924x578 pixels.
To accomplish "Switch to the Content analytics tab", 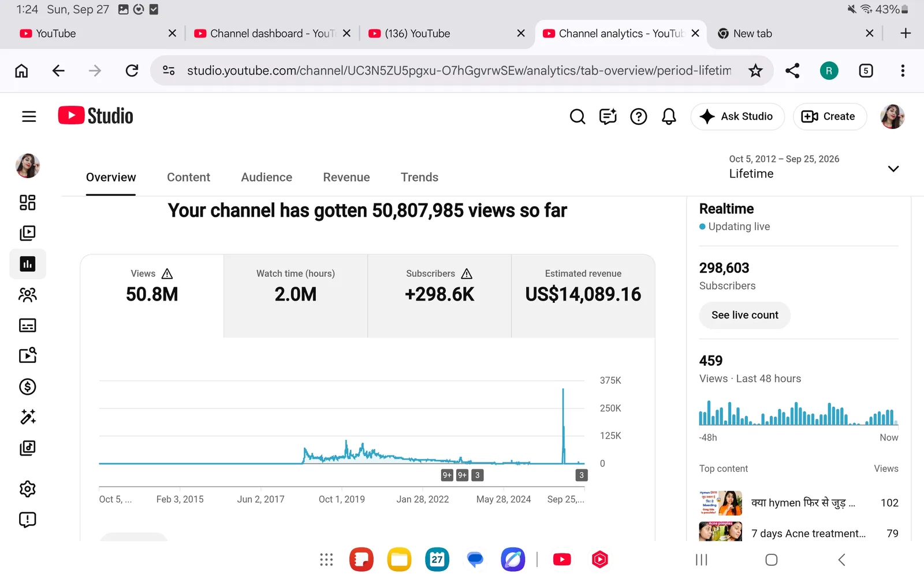I will (188, 177).
